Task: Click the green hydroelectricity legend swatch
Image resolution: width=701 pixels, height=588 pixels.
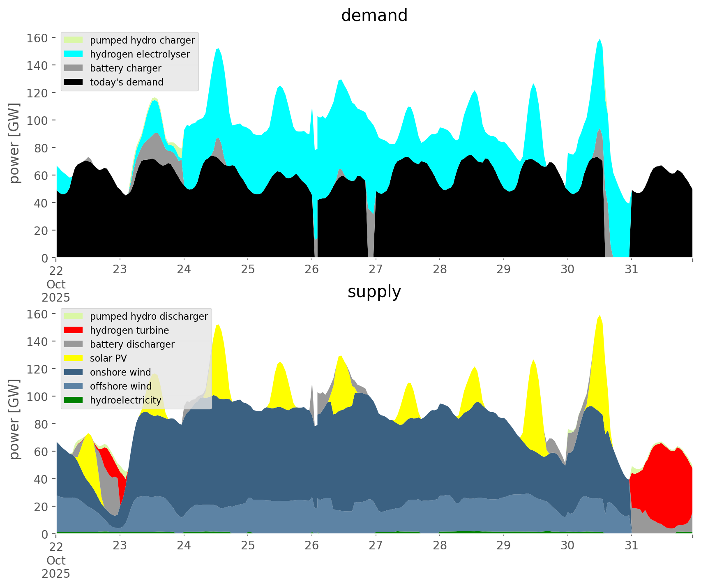Action: click(74, 400)
